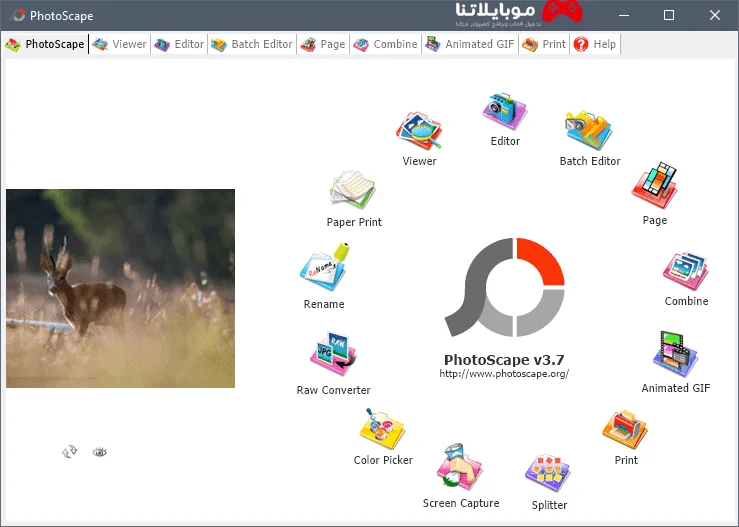The image size is (739, 527).
Task: Open the photoscape.org website link
Action: coord(504,374)
